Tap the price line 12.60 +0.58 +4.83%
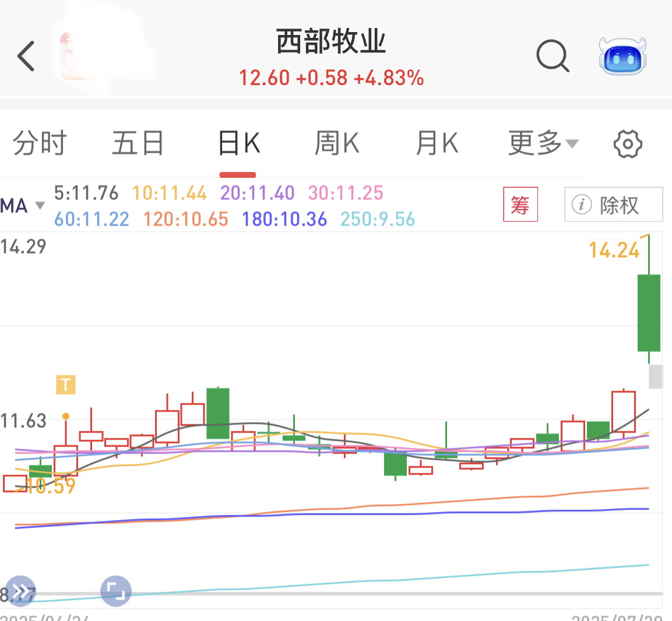Image resolution: width=672 pixels, height=621 pixels. click(x=331, y=78)
